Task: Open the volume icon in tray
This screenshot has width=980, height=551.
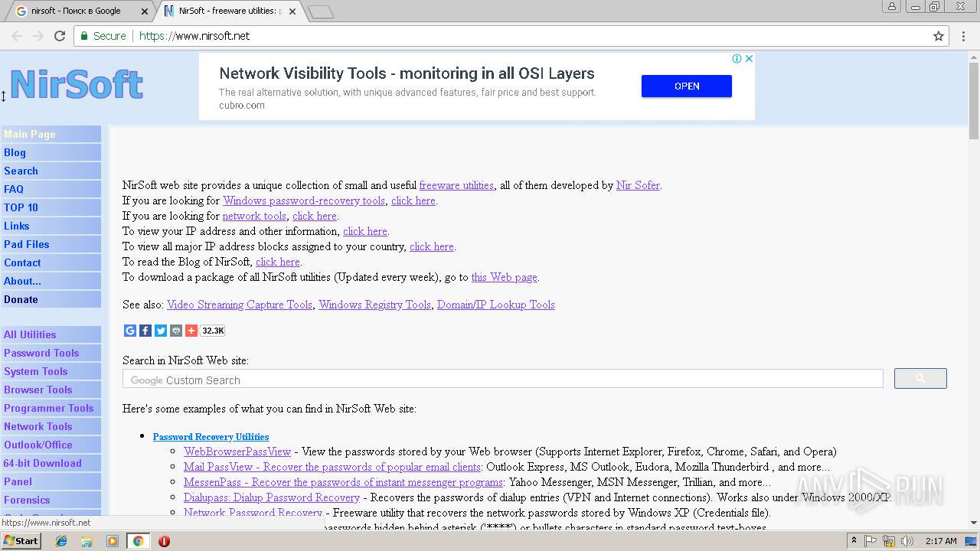Action: [x=908, y=541]
